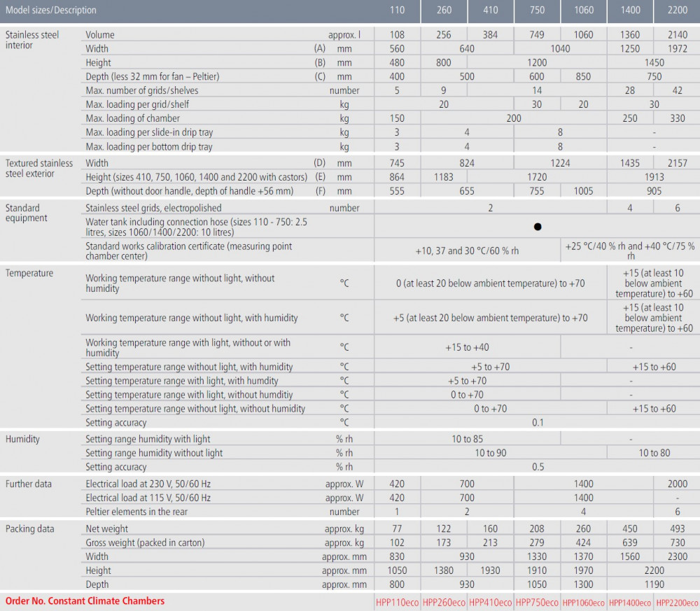This screenshot has height=611, width=700.
Task: Click the "Standard equipment" section label
Action: [27, 213]
